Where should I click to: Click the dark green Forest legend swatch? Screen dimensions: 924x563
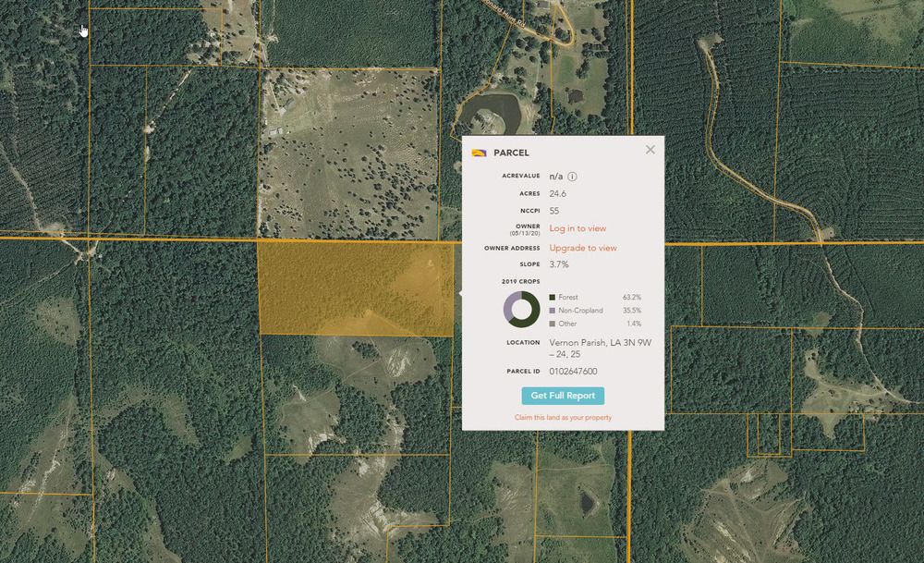tap(553, 298)
